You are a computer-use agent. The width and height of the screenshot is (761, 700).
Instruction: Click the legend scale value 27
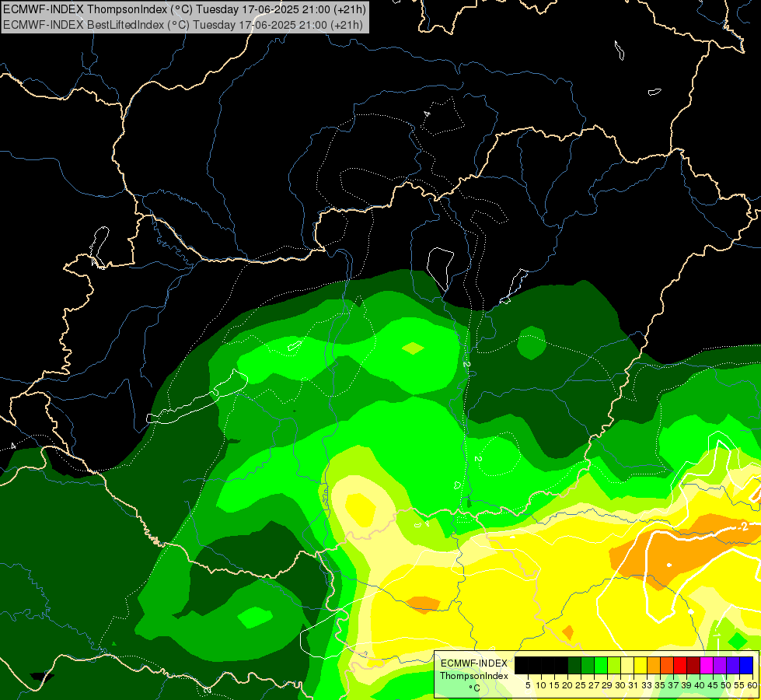pos(595,685)
